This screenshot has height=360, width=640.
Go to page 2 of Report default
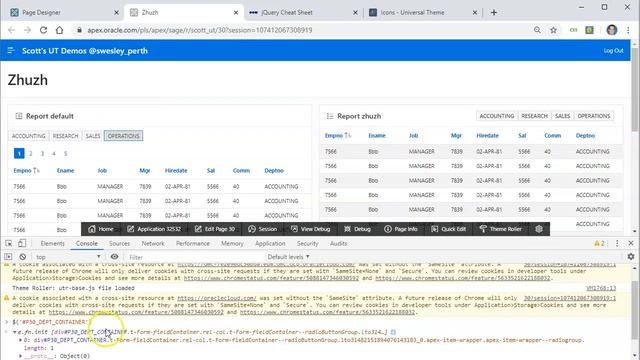click(31, 153)
